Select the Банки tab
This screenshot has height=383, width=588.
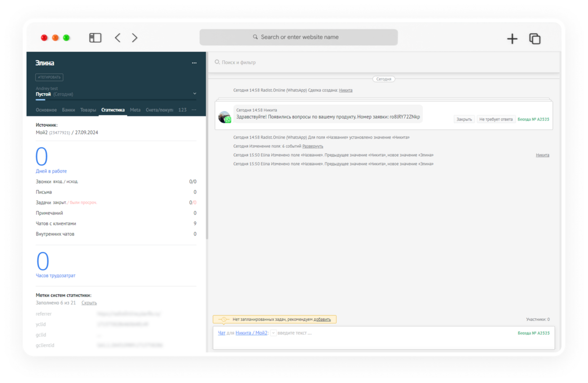[69, 110]
